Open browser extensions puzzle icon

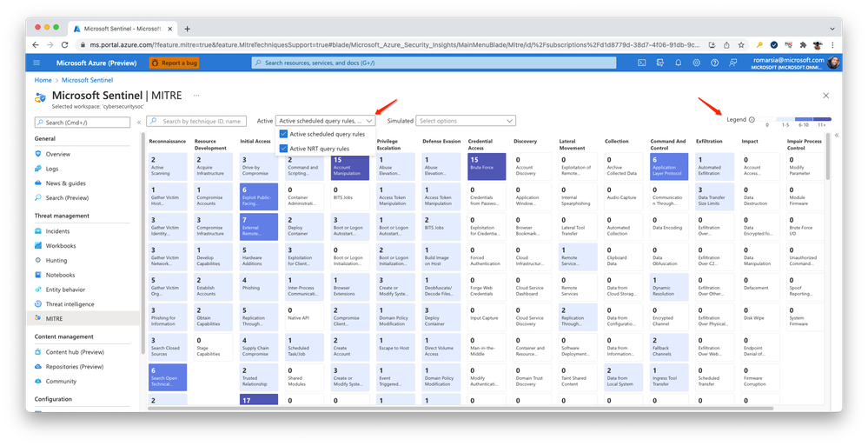[x=803, y=45]
